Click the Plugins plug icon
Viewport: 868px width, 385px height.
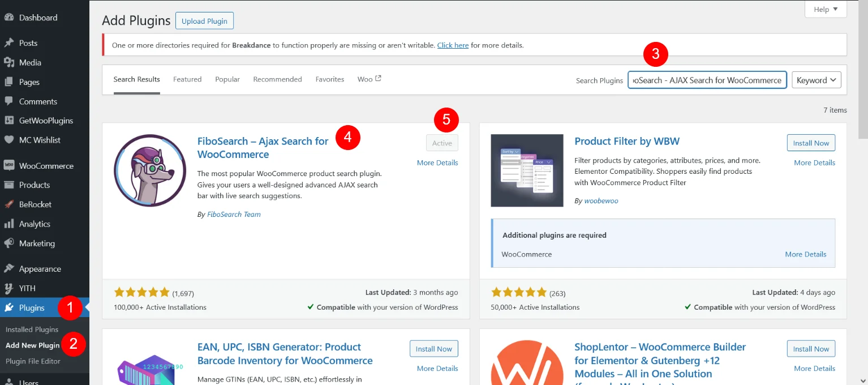(9, 308)
